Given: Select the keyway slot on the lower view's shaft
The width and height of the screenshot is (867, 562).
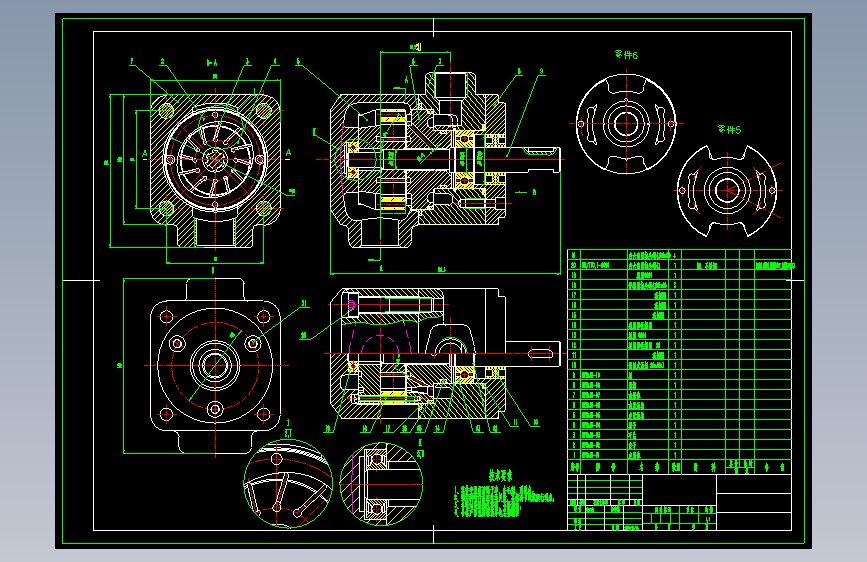Looking at the screenshot, I should click(541, 353).
